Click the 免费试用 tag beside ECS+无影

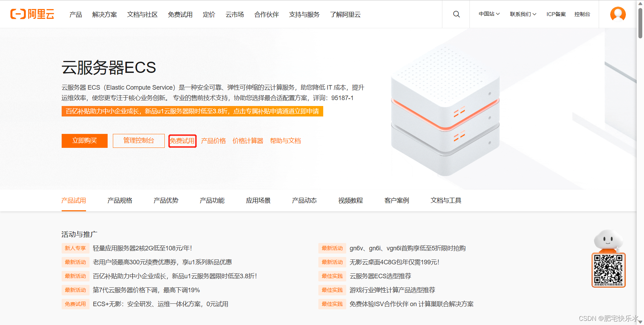(x=76, y=304)
